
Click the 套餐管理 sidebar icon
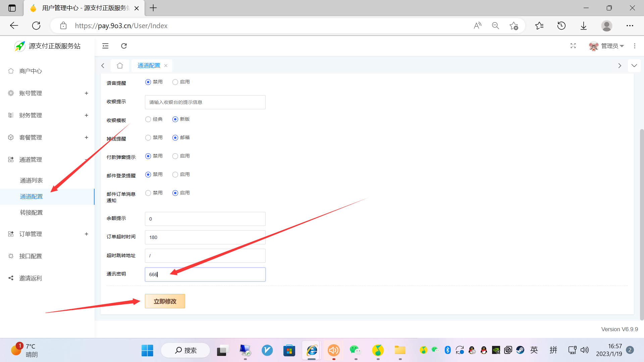coord(11,137)
